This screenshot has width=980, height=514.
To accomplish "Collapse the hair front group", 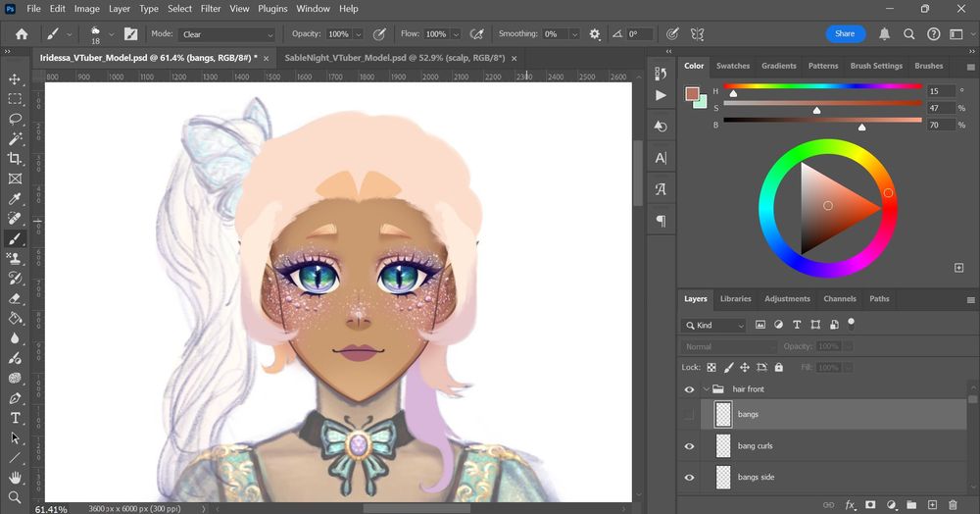I will pos(706,389).
